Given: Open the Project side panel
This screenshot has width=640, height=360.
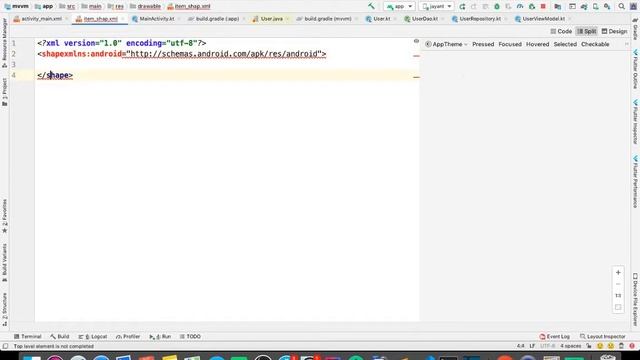Looking at the screenshot, I should coord(4,93).
